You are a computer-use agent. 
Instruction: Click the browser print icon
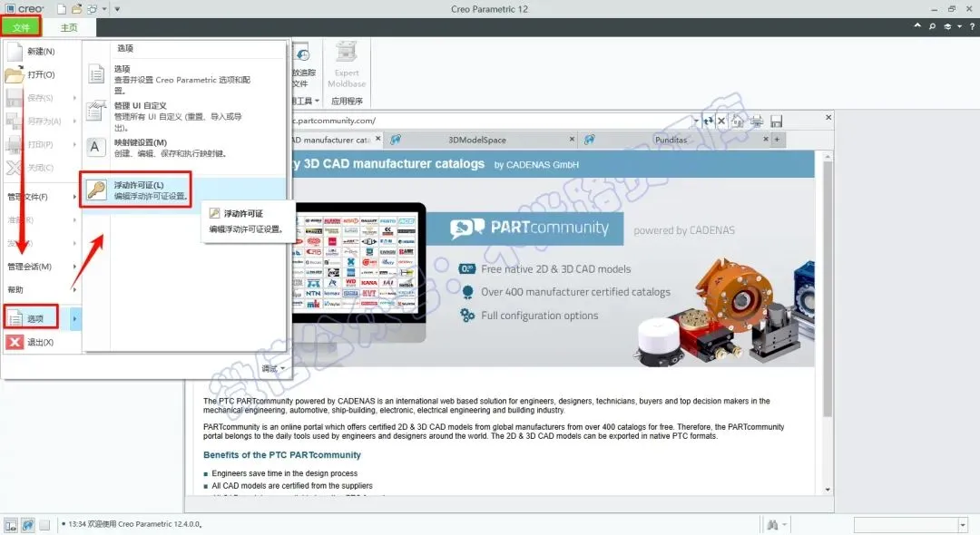(757, 121)
